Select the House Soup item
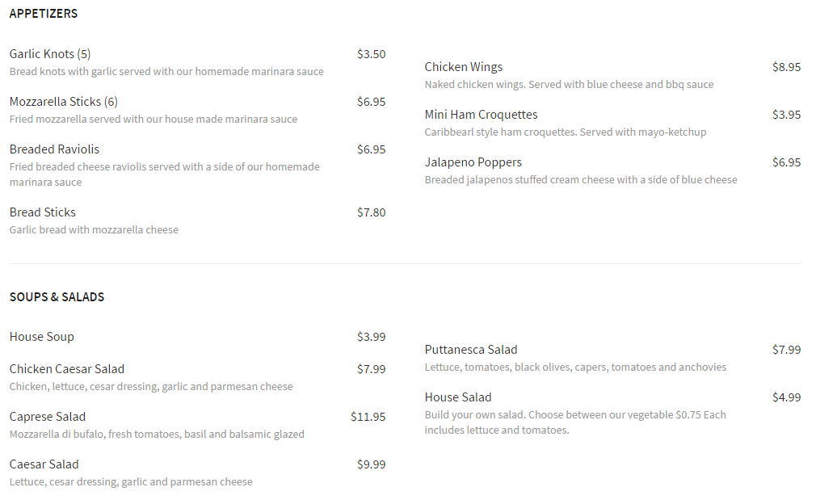This screenshot has height=504, width=816. (42, 337)
